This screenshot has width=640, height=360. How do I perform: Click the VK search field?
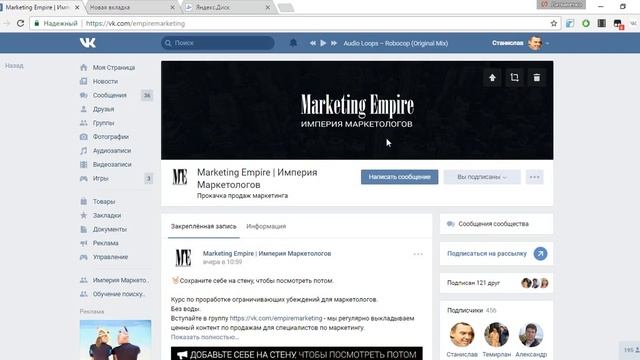(x=218, y=43)
